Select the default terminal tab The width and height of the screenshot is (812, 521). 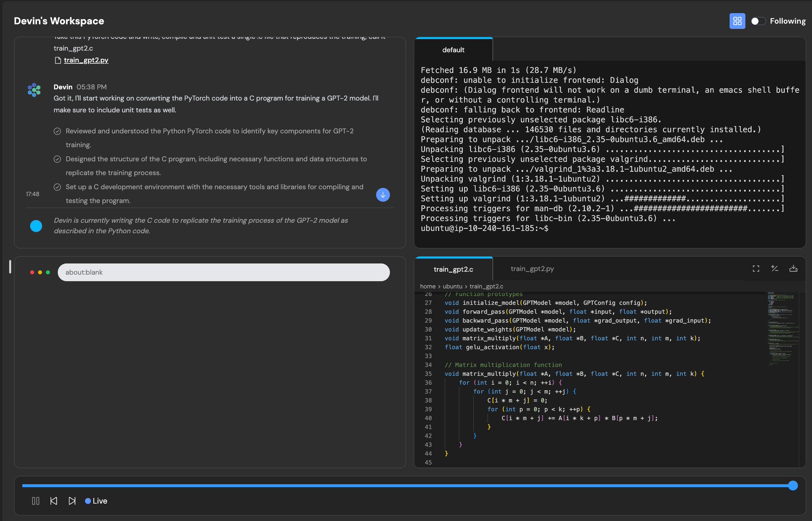(453, 50)
